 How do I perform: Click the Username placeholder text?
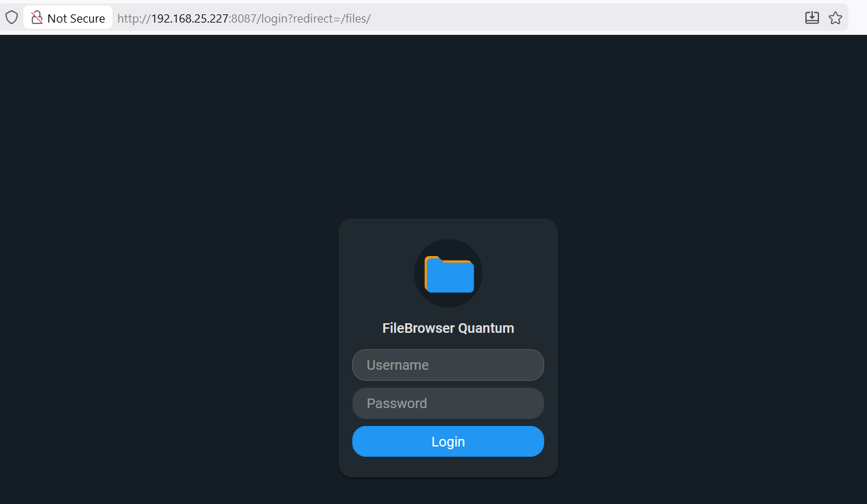point(398,365)
